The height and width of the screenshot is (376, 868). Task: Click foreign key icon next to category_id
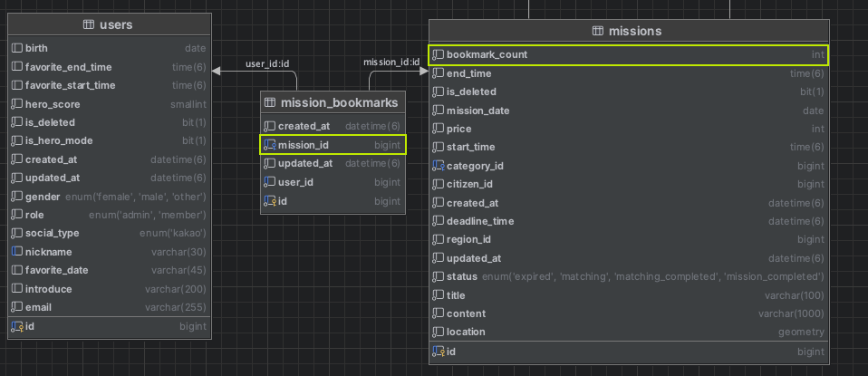coord(439,166)
